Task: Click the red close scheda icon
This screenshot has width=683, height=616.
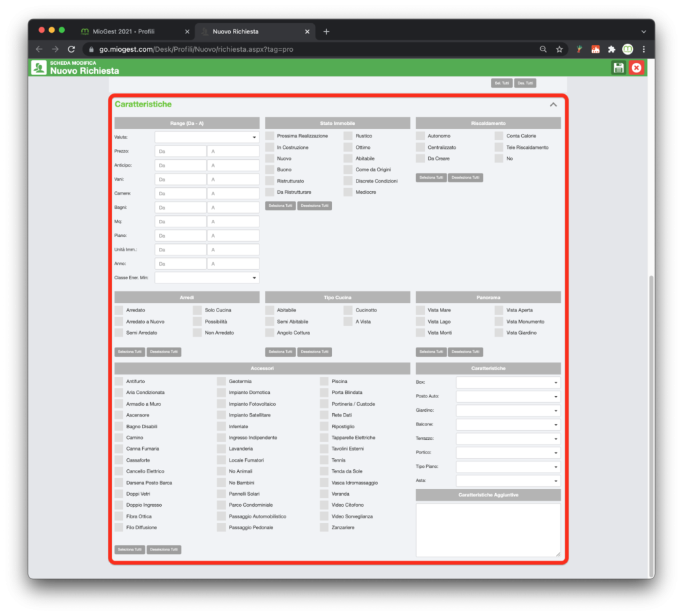Action: [x=637, y=68]
